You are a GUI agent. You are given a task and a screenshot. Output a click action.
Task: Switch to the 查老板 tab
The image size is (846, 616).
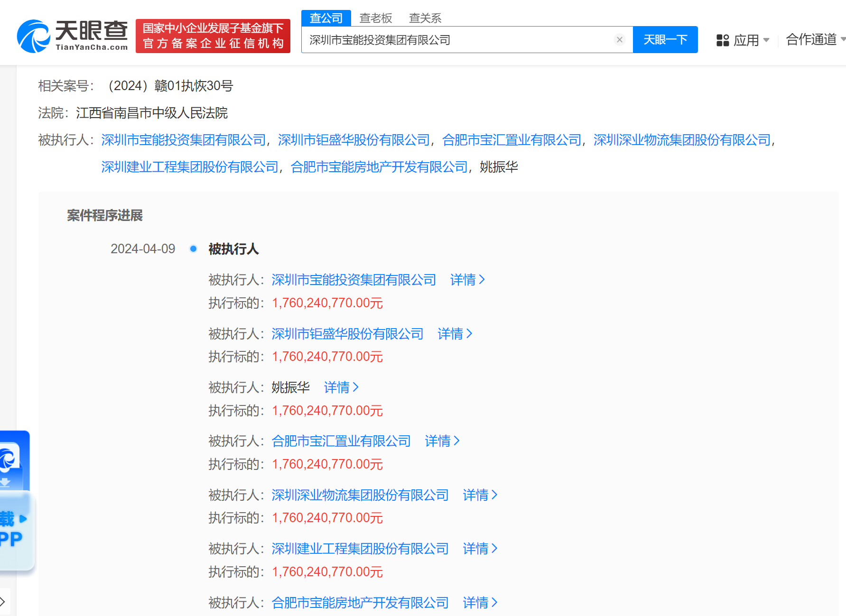click(375, 18)
